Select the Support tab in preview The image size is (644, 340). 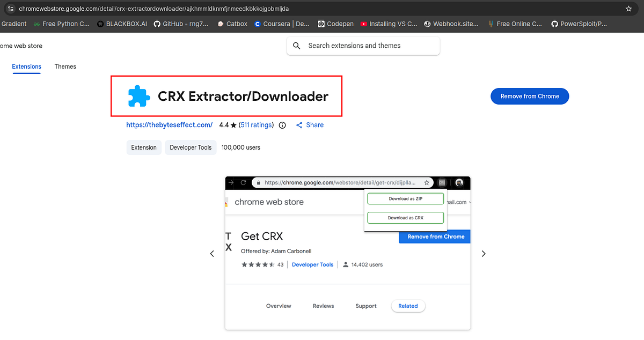click(366, 306)
